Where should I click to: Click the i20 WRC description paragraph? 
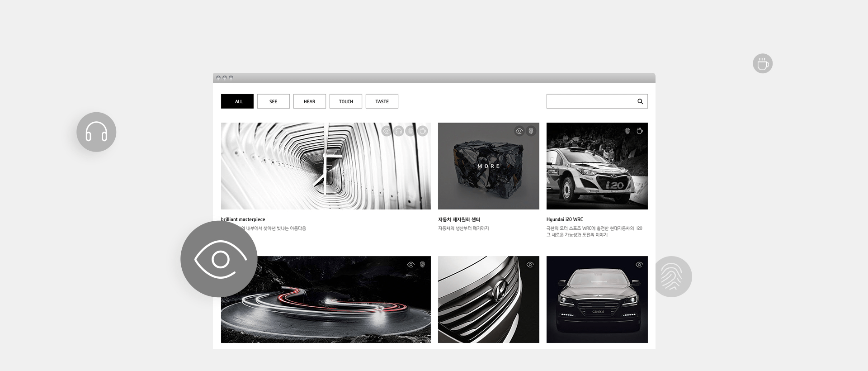594,232
